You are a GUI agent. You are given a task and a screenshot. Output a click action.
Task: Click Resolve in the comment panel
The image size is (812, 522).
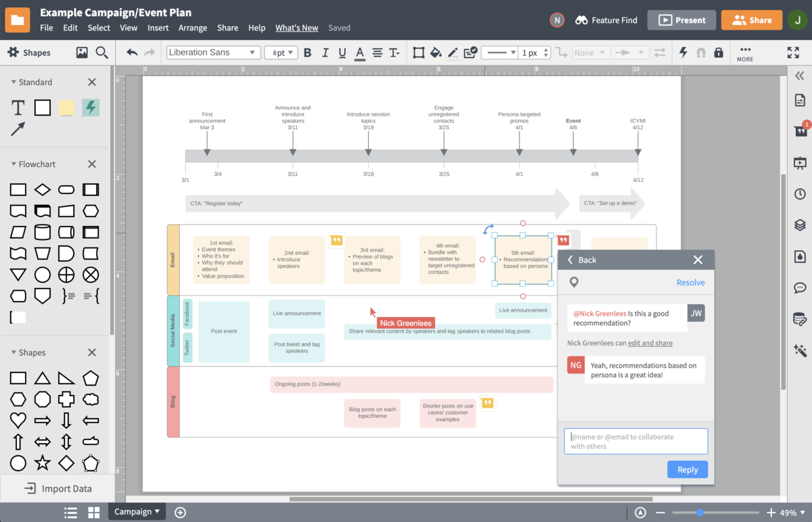click(x=691, y=282)
